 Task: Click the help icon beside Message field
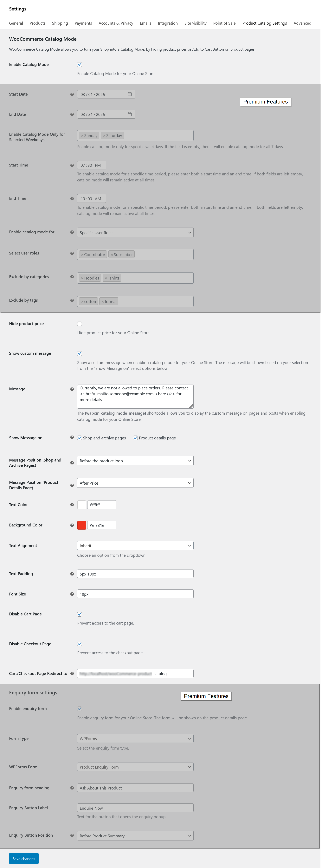tap(72, 389)
